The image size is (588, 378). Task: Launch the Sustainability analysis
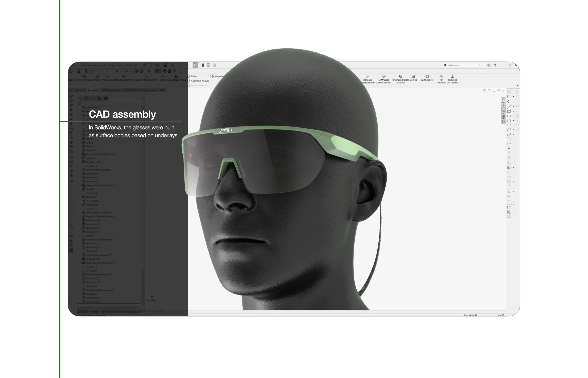pos(427,78)
